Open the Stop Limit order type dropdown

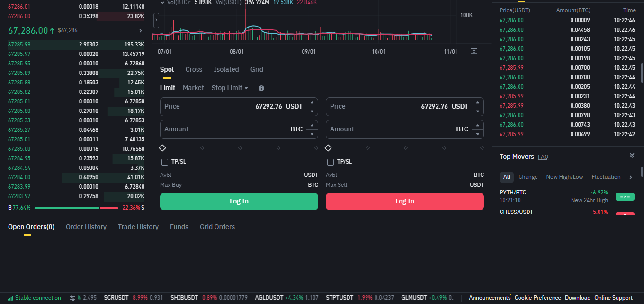[x=230, y=88]
